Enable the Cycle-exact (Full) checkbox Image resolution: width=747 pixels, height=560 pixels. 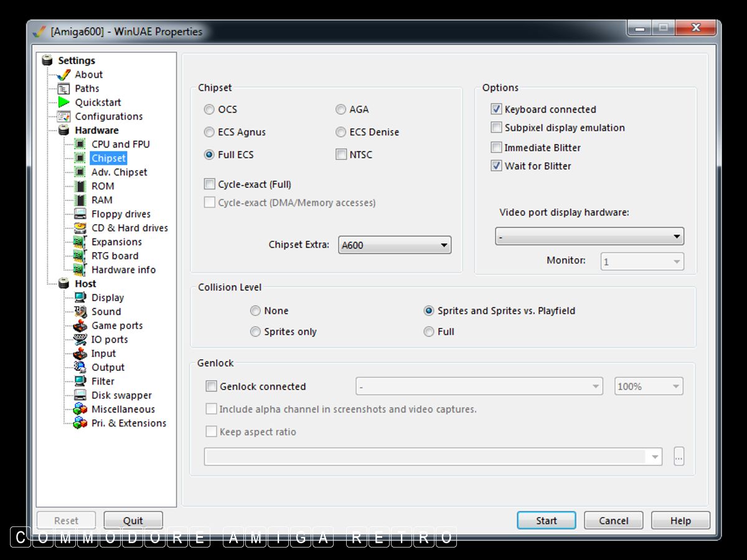point(210,184)
